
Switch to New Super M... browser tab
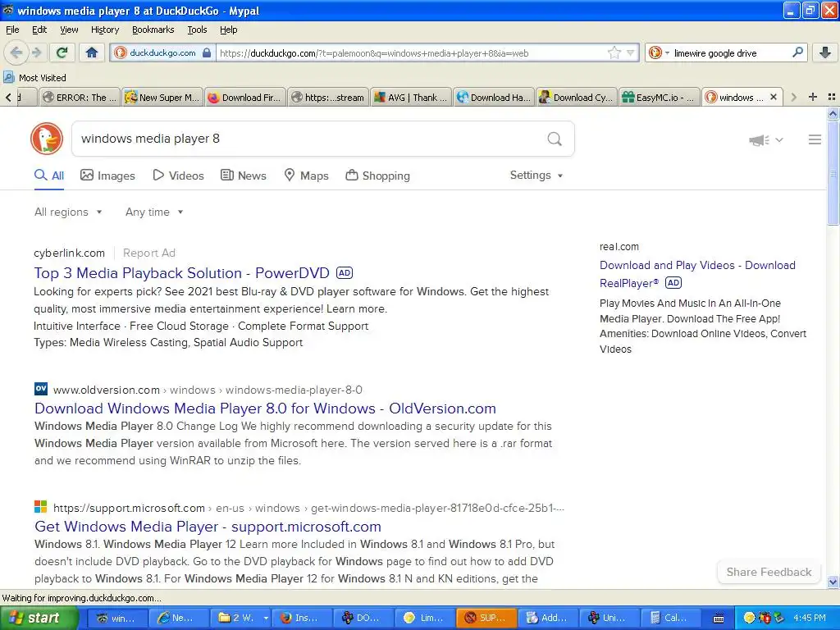(162, 97)
